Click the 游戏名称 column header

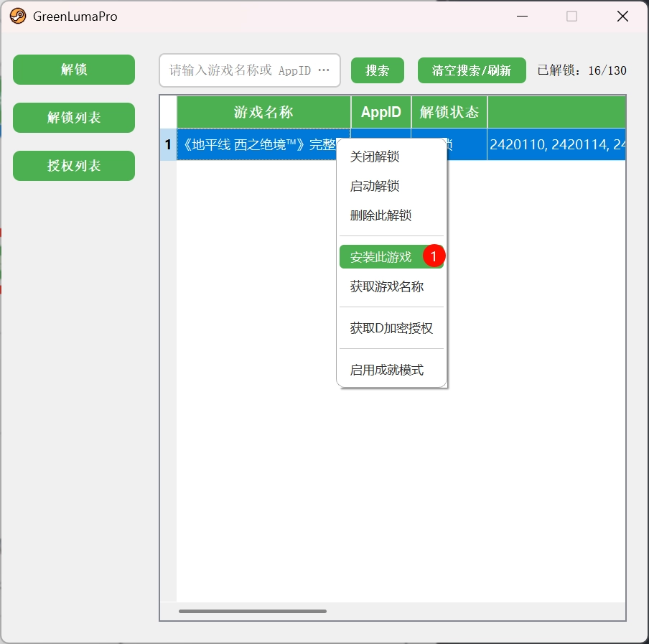(x=263, y=112)
